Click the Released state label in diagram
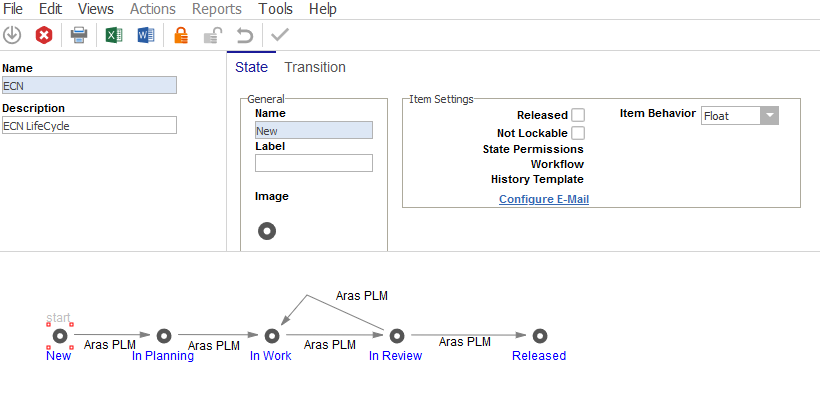The width and height of the screenshot is (820, 417). [539, 356]
